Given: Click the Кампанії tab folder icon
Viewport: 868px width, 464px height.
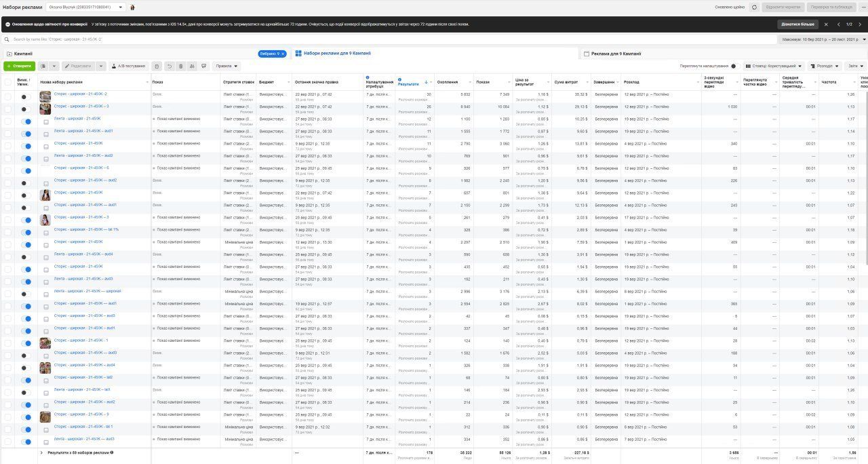Looking at the screenshot, I should (8, 54).
